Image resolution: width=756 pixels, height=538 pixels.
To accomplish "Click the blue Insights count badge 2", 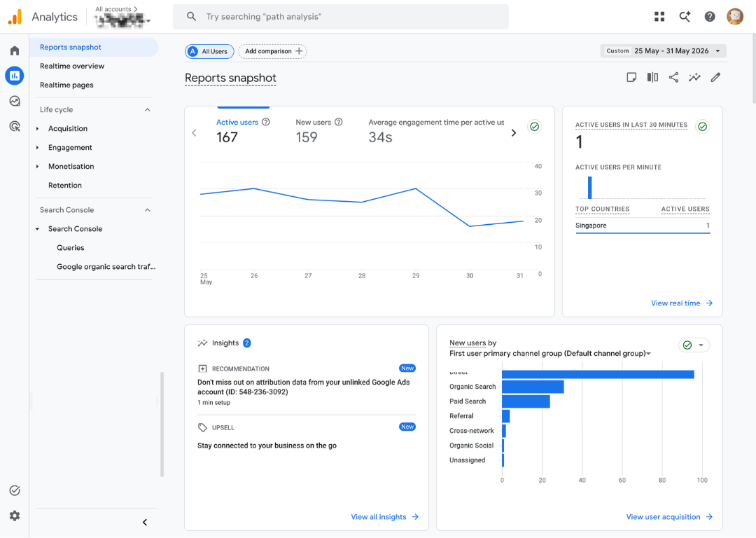I will [x=247, y=343].
